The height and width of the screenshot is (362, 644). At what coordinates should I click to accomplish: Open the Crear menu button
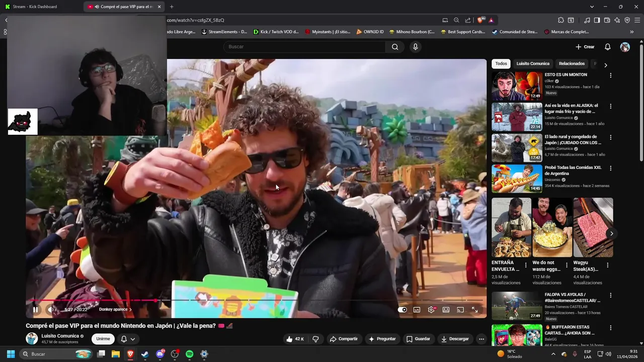coord(585,47)
